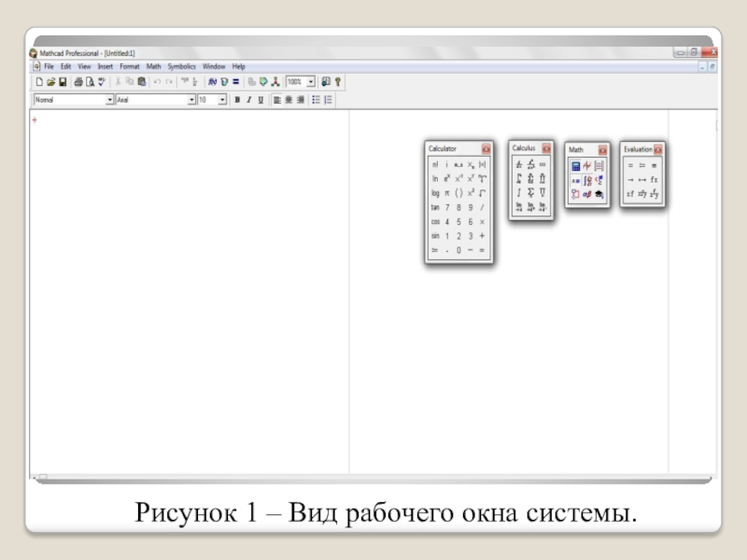Create a new worksheet with the New icon

pyautogui.click(x=39, y=82)
